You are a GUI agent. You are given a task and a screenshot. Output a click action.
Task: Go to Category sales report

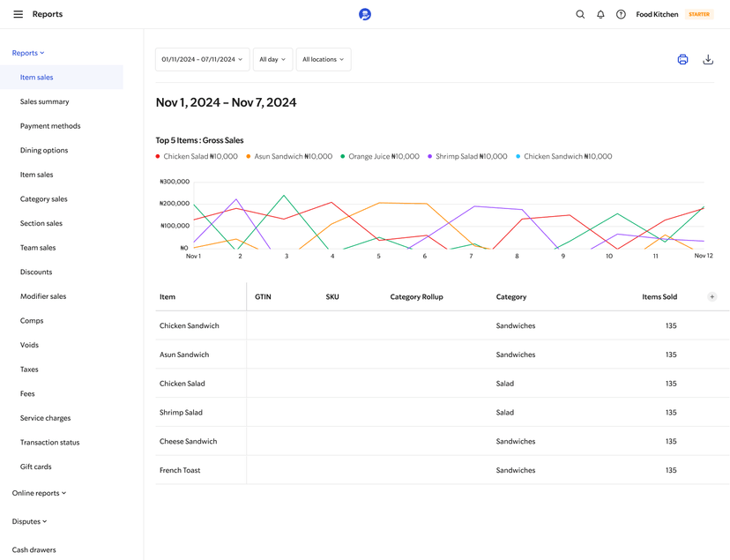44,198
